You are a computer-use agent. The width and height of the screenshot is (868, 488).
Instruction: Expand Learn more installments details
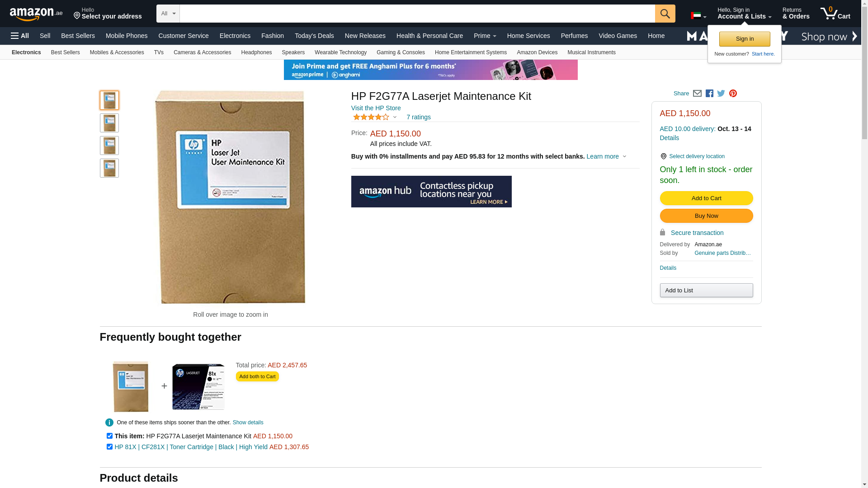coord(606,156)
